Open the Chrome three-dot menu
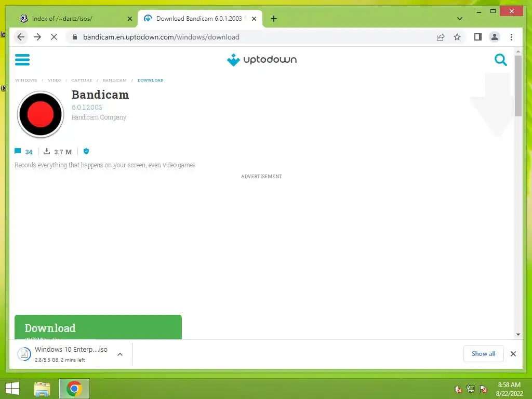Viewport: 532px width, 399px height. (x=511, y=37)
